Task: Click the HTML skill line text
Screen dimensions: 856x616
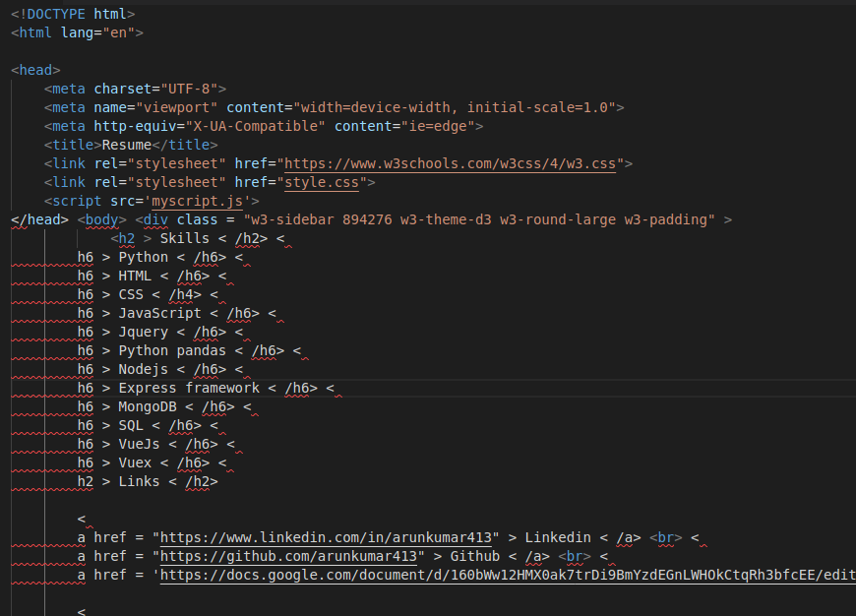Action: 135,276
